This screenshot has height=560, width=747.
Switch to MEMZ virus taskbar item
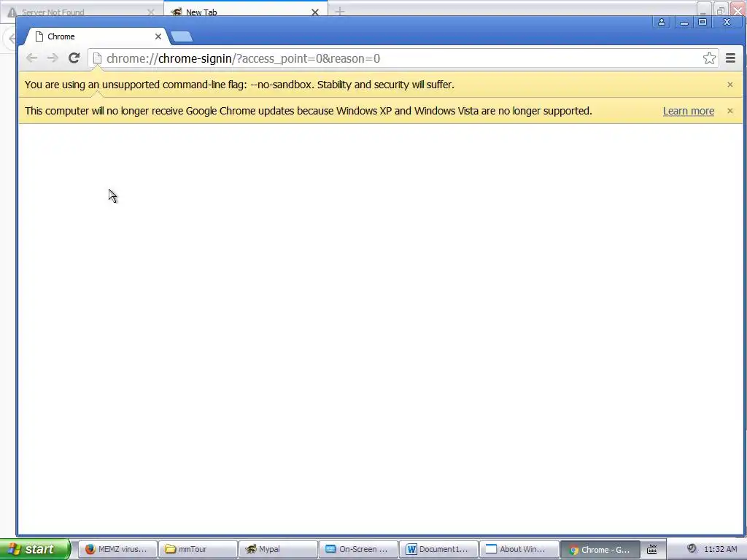(x=117, y=549)
